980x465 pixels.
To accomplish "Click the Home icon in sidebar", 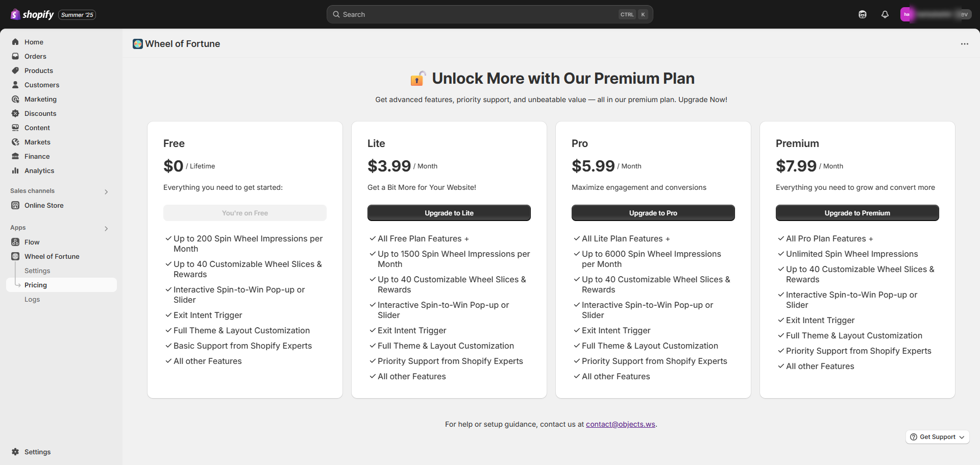I will [x=15, y=42].
